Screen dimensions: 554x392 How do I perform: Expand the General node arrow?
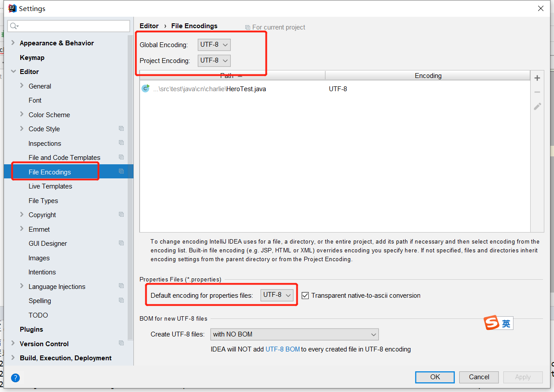point(22,86)
